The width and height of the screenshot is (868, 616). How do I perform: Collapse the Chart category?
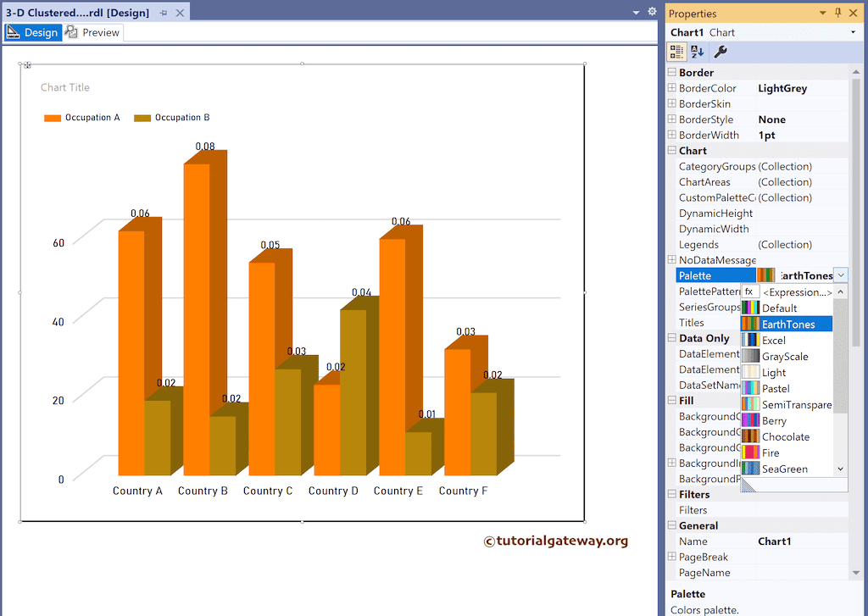point(672,151)
